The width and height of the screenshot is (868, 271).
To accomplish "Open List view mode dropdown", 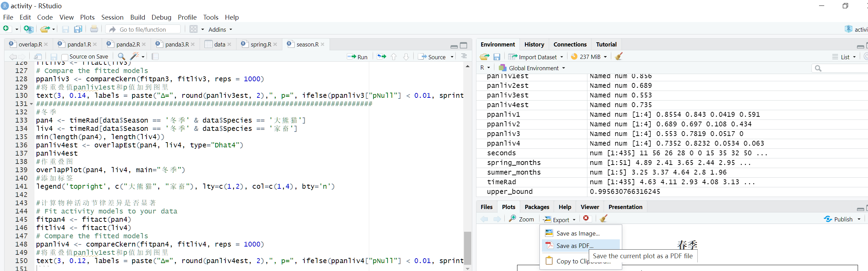I will 844,57.
